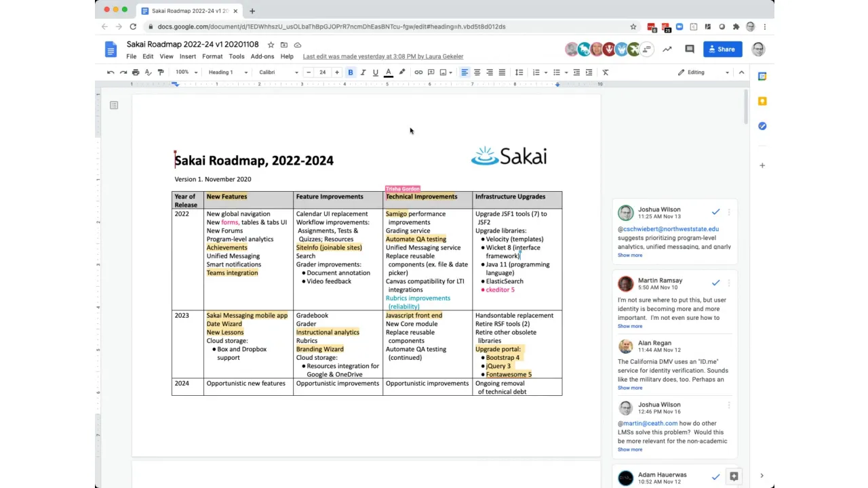Open the Editing mode dropdown
The height and width of the screenshot is (488, 868).
[703, 72]
